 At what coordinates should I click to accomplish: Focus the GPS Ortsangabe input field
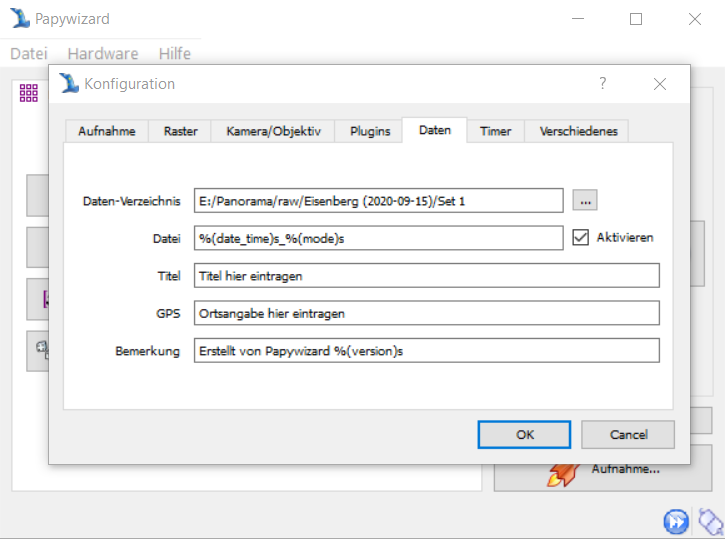pyautogui.click(x=427, y=313)
